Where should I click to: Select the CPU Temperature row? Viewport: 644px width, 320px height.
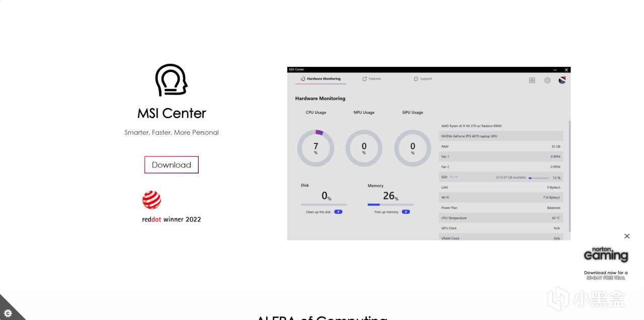[501, 218]
